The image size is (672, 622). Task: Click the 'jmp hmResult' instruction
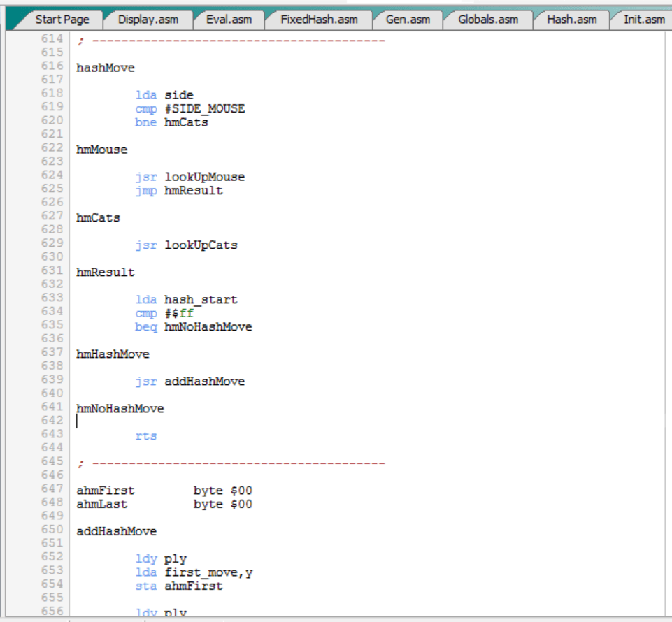(x=178, y=190)
